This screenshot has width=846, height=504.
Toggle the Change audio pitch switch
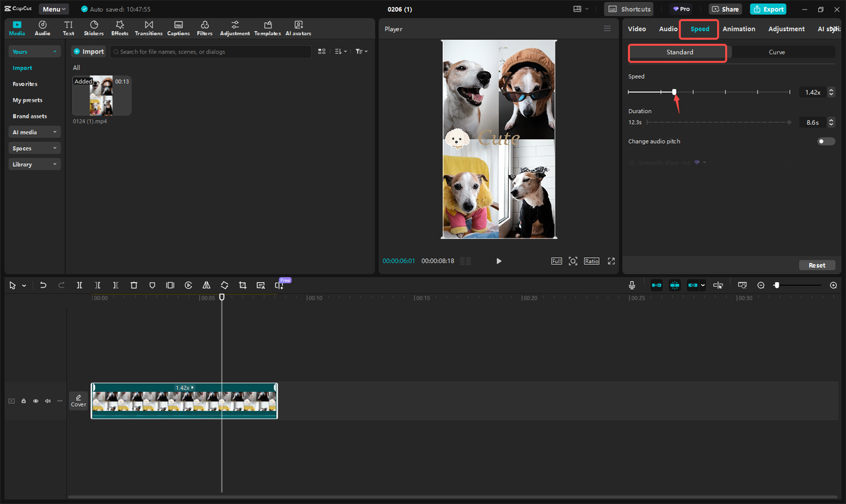point(825,141)
